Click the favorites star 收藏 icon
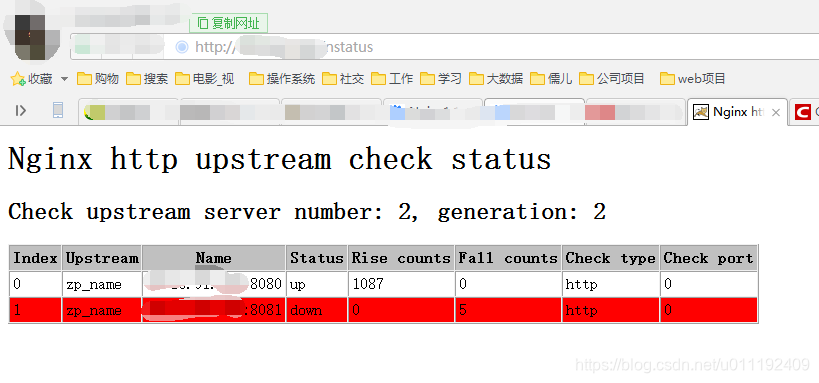 pos(18,79)
